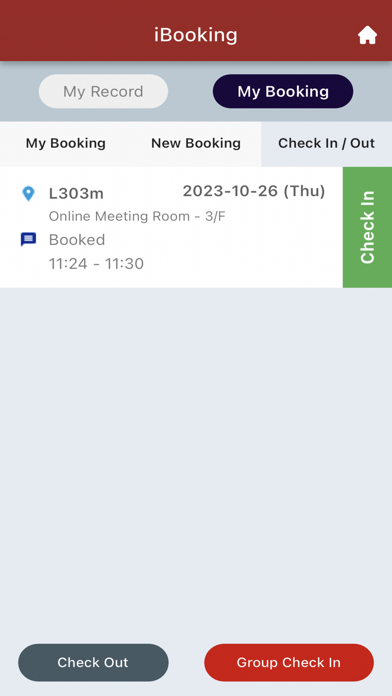The width and height of the screenshot is (392, 696).
Task: Tap the Booked status label
Action: click(x=77, y=240)
